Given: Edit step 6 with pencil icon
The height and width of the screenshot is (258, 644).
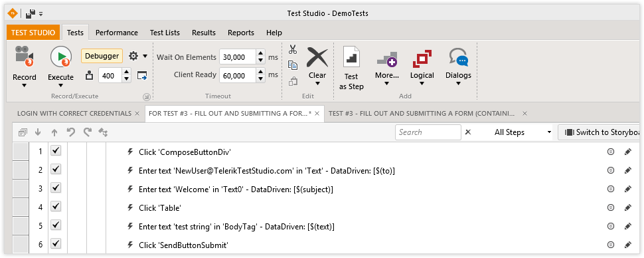Looking at the screenshot, I should pos(627,245).
